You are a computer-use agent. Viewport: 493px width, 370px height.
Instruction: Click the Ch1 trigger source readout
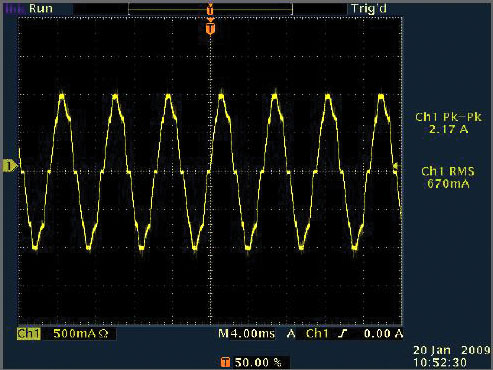click(x=317, y=333)
